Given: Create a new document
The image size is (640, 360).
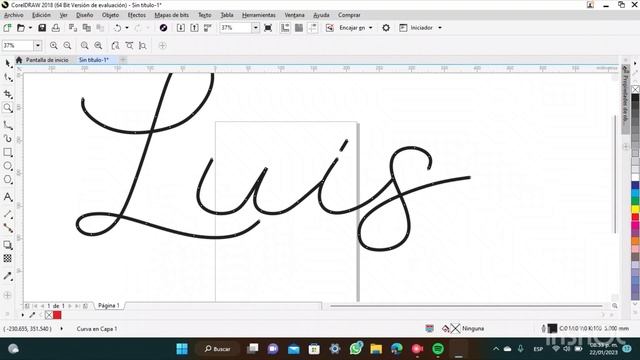Looking at the screenshot, I should point(7,28).
